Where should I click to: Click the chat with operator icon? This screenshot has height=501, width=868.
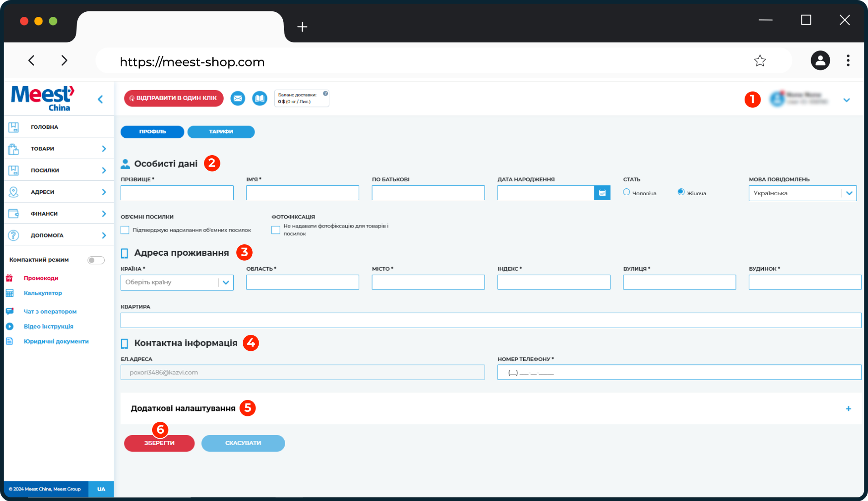[9, 311]
